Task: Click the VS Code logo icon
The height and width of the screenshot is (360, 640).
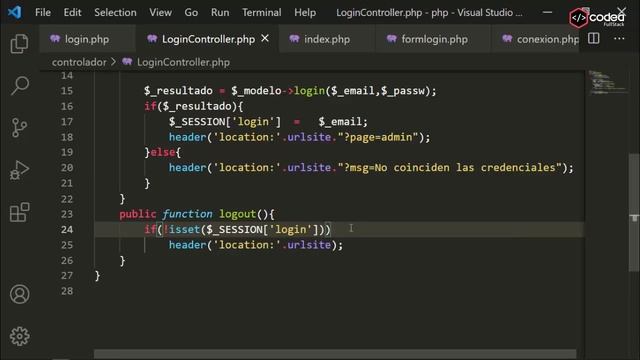Action: click(x=15, y=12)
